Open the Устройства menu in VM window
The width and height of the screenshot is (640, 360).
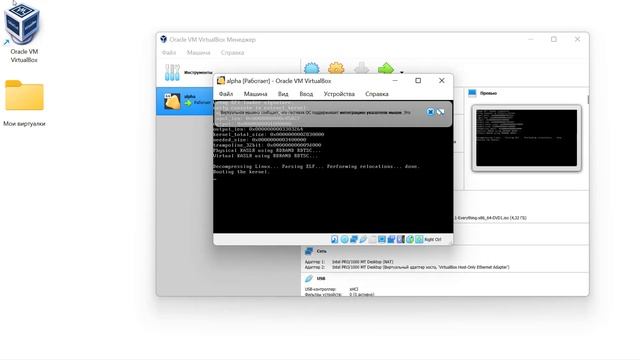tap(339, 94)
